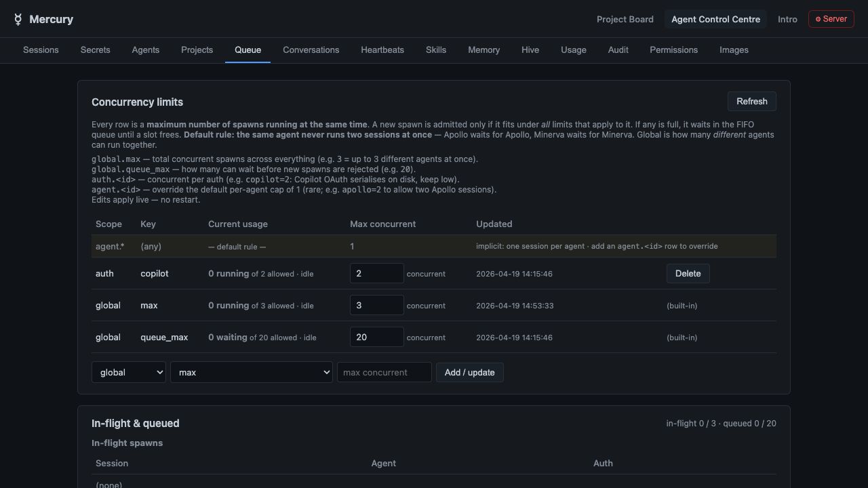Image resolution: width=868 pixels, height=488 pixels.
Task: Click the queue_max key cell
Action: point(164,338)
